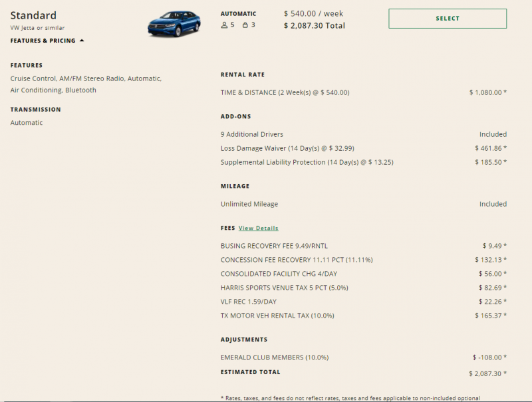Click the 9 Additional Drivers add-on
Screen dimensions: 532x402
click(251, 134)
